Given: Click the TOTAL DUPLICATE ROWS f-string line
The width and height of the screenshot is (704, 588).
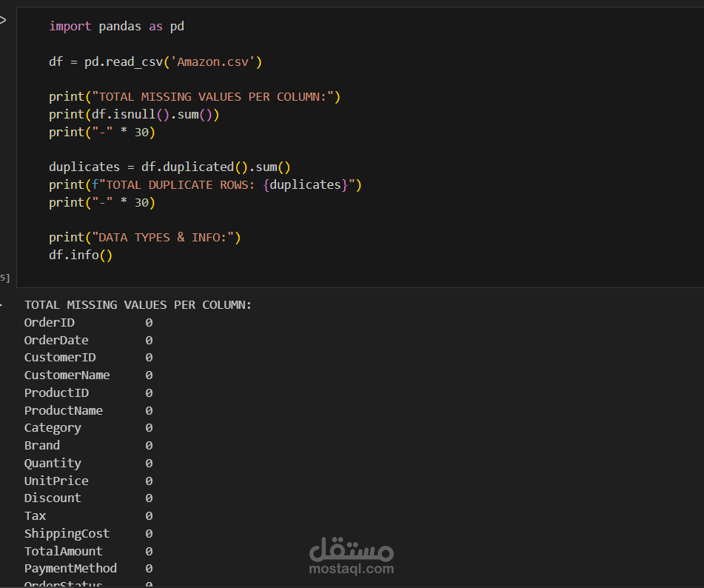Looking at the screenshot, I should 205,184.
